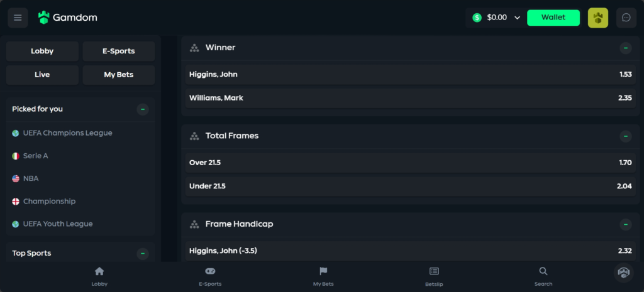
Task: Collapse the Total Frames market section
Action: [x=625, y=136]
